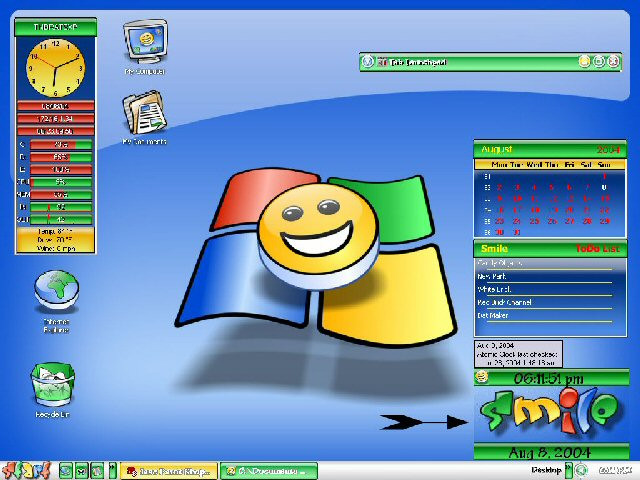Screen dimensions: 640x480
Task: Select the 'Bet Maker' todo item
Action: click(493, 316)
